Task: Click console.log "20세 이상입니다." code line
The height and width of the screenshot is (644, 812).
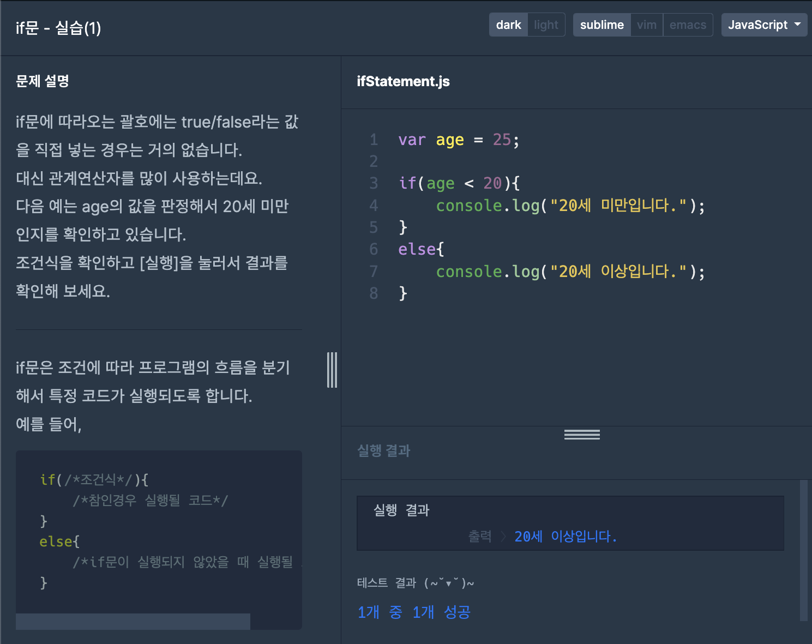Action: tap(570, 272)
